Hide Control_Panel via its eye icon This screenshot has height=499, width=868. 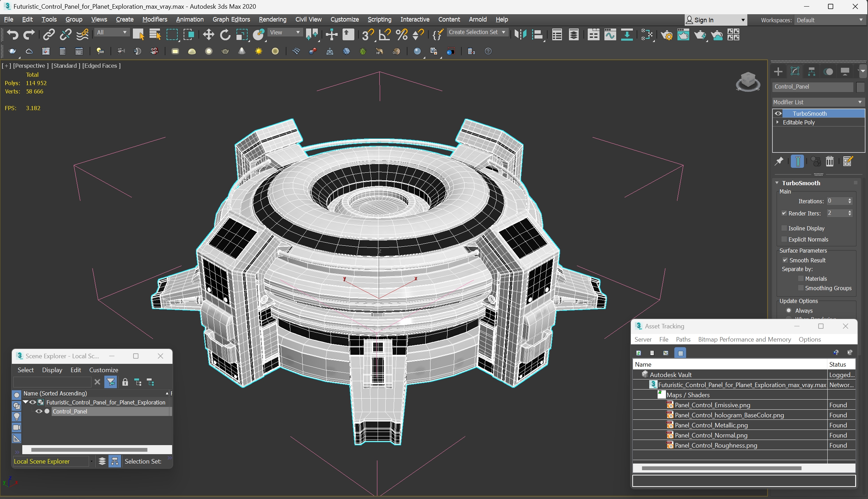(x=39, y=411)
